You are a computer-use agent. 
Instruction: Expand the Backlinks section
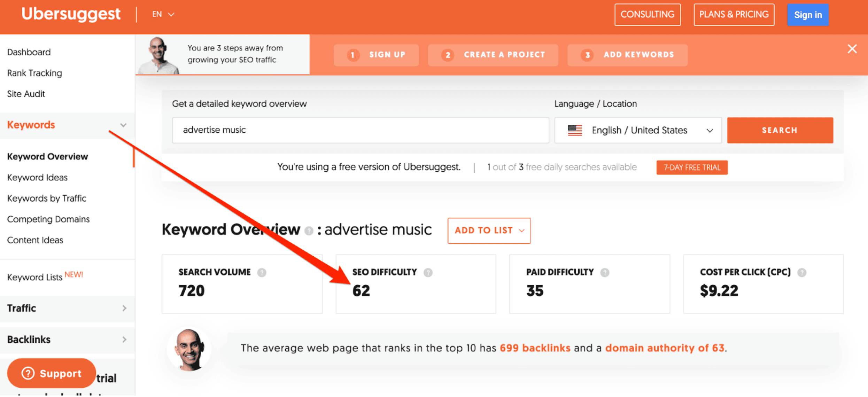[x=67, y=340]
